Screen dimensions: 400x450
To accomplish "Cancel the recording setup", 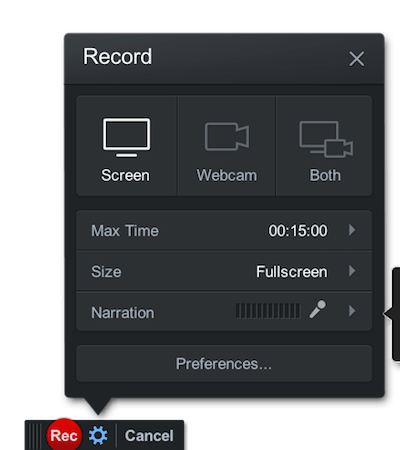I will (149, 435).
